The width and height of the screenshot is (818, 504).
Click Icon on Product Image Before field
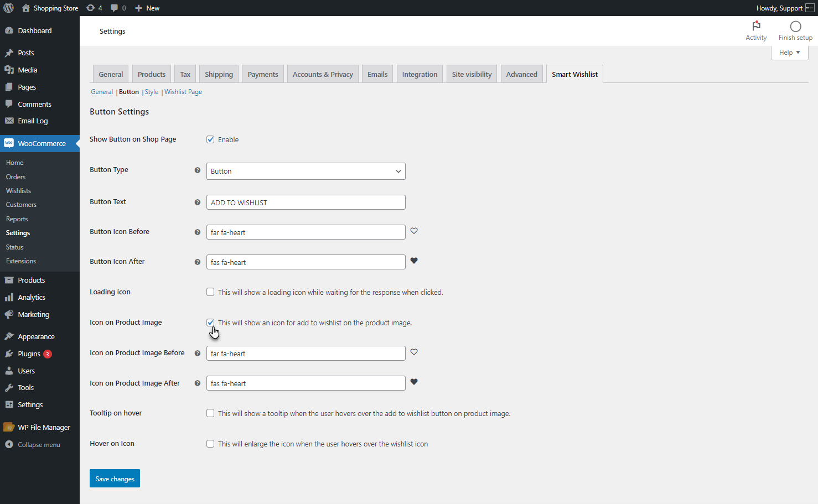coord(306,354)
